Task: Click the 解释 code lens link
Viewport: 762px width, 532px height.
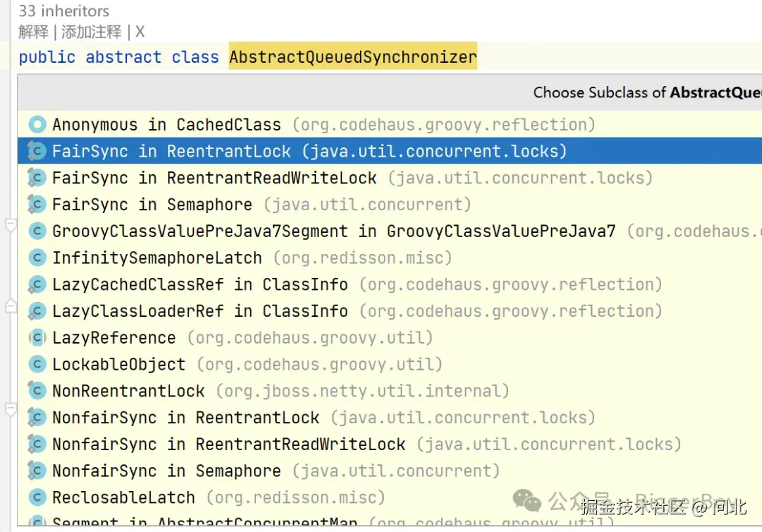Action: pyautogui.click(x=34, y=32)
